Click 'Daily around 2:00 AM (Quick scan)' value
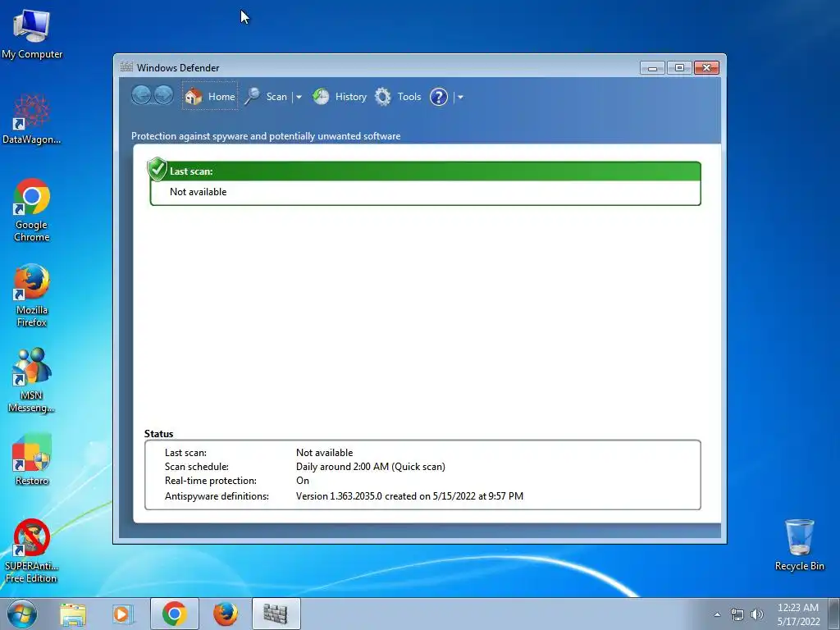This screenshot has height=630, width=840. [x=371, y=467]
